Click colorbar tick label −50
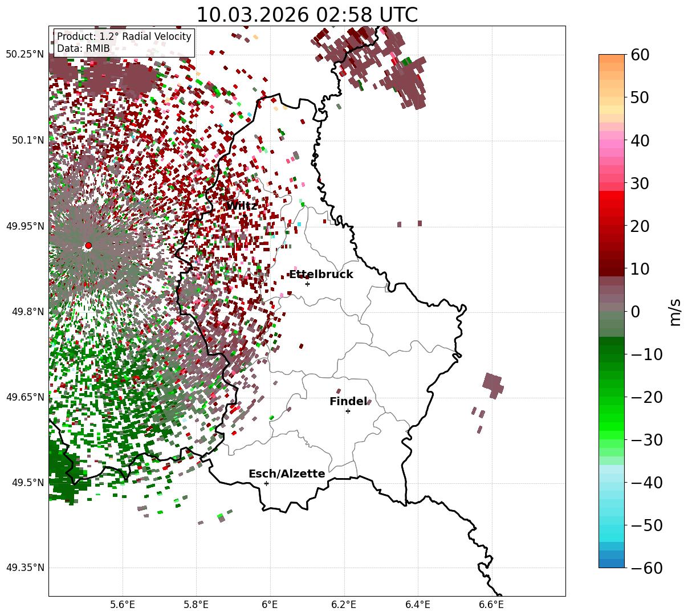 click(x=646, y=525)
